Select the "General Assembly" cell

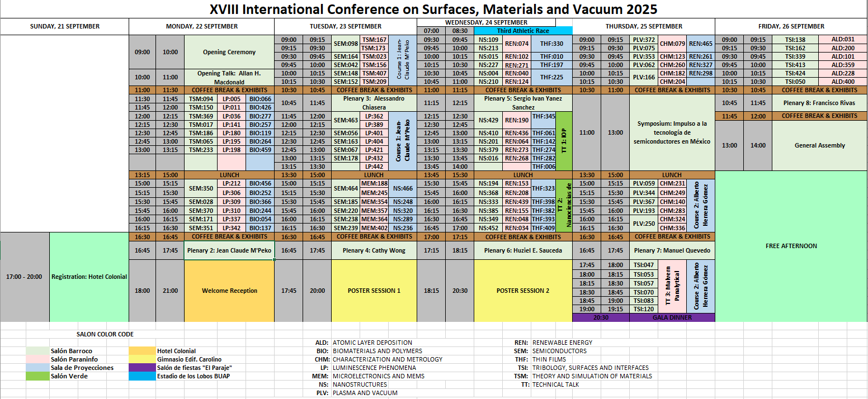pyautogui.click(x=819, y=145)
